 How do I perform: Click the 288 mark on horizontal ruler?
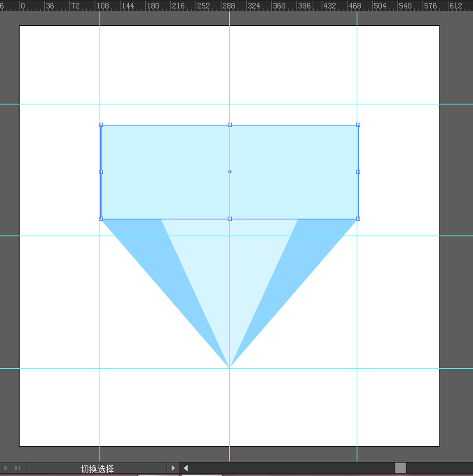tap(228, 6)
